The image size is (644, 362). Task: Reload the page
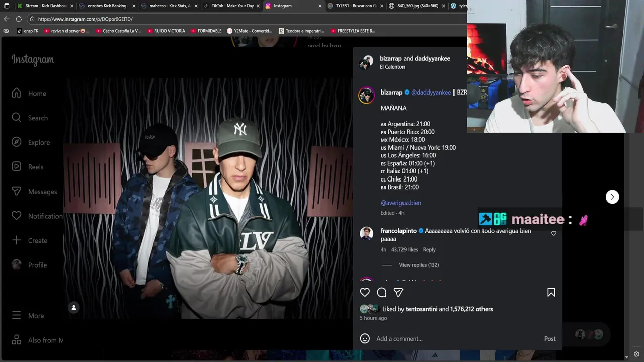[19, 19]
